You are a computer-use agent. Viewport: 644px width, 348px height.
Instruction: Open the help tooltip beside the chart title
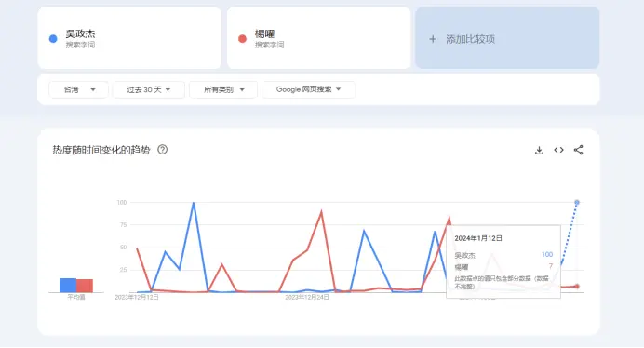[162, 150]
